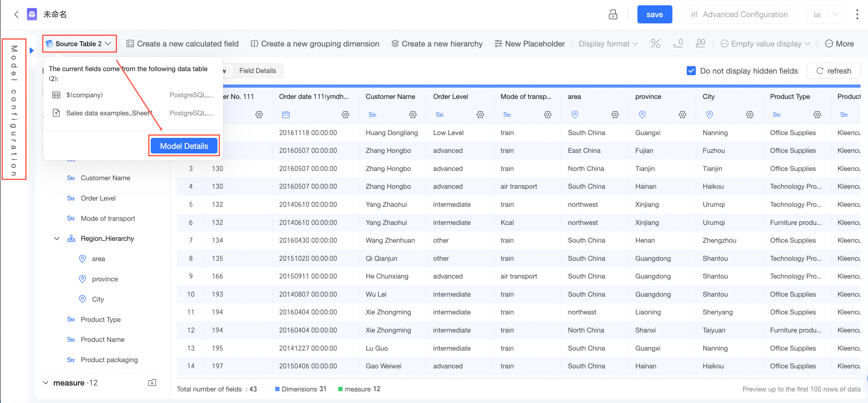This screenshot has height=403, width=868.
Task: Collapse the Region_Hierarchy tree node
Action: [56, 239]
